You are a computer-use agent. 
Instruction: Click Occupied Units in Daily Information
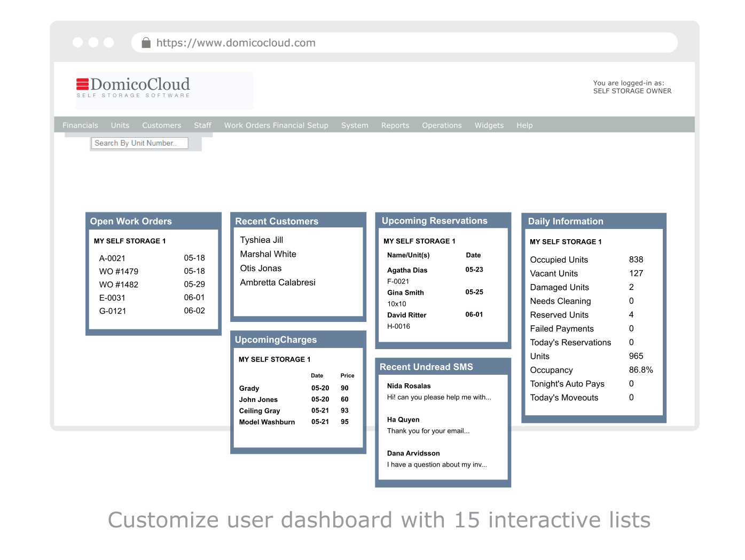(559, 260)
